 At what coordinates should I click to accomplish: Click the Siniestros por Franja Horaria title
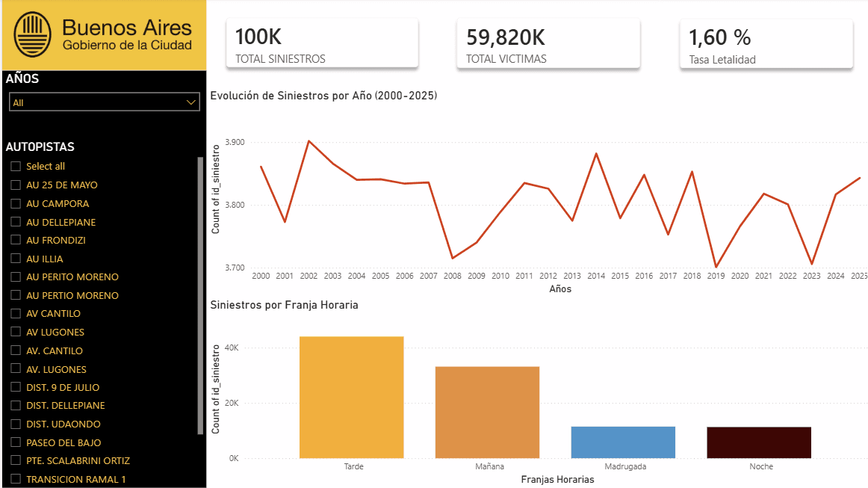pyautogui.click(x=284, y=305)
